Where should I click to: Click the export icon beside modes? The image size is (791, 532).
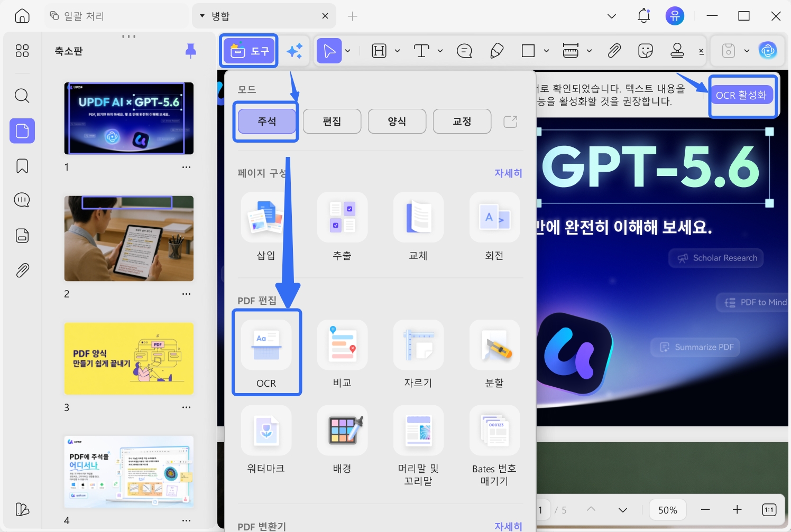(x=510, y=122)
